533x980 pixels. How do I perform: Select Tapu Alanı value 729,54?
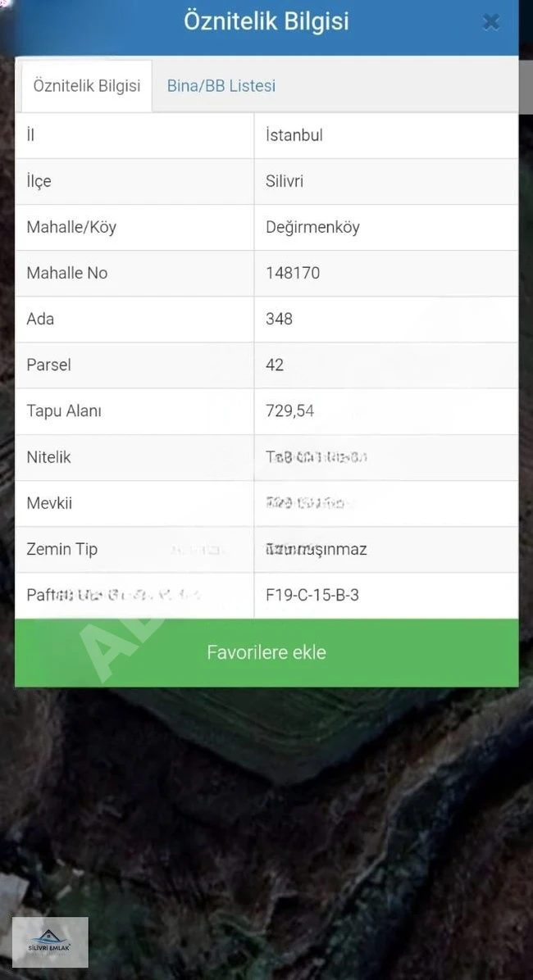(289, 411)
